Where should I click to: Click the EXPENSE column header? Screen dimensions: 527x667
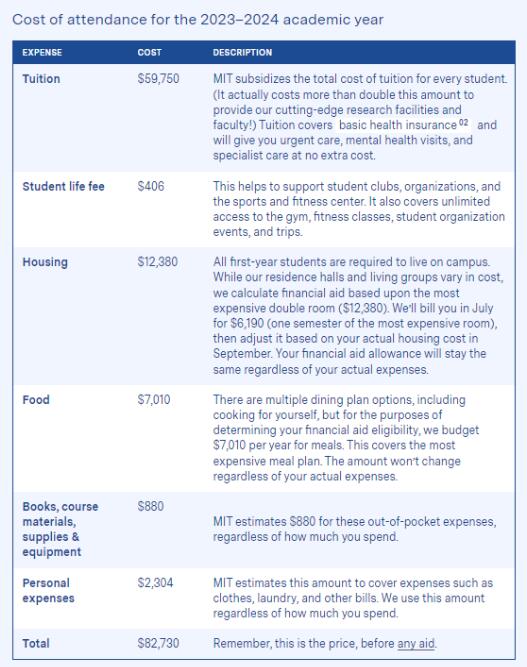coord(42,53)
